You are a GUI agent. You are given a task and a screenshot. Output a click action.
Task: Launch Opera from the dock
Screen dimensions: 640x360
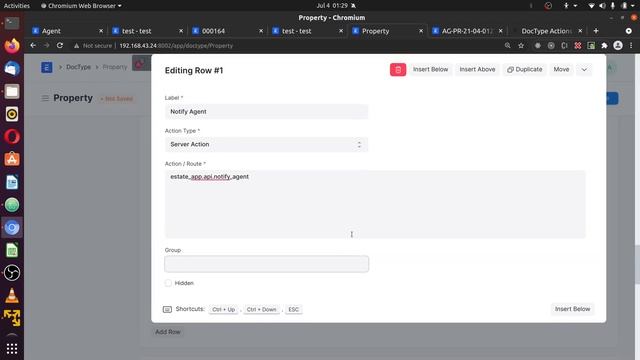12,137
